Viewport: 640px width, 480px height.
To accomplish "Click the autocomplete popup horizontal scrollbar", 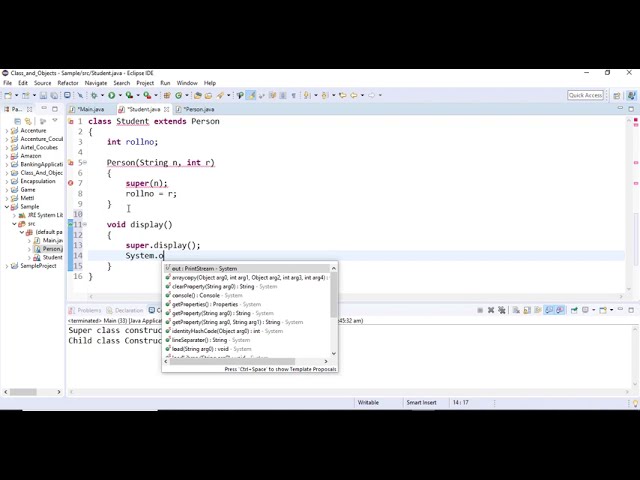I will pos(232,361).
